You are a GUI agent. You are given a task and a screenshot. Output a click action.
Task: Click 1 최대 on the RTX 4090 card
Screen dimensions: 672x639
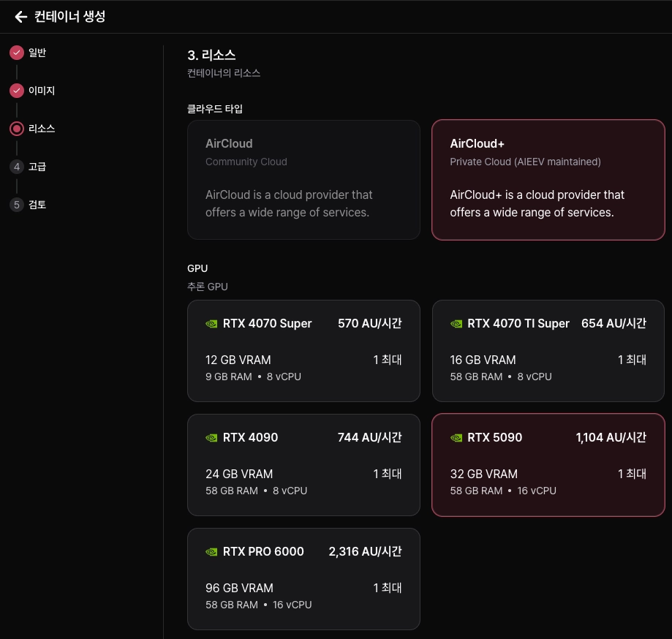click(x=388, y=474)
